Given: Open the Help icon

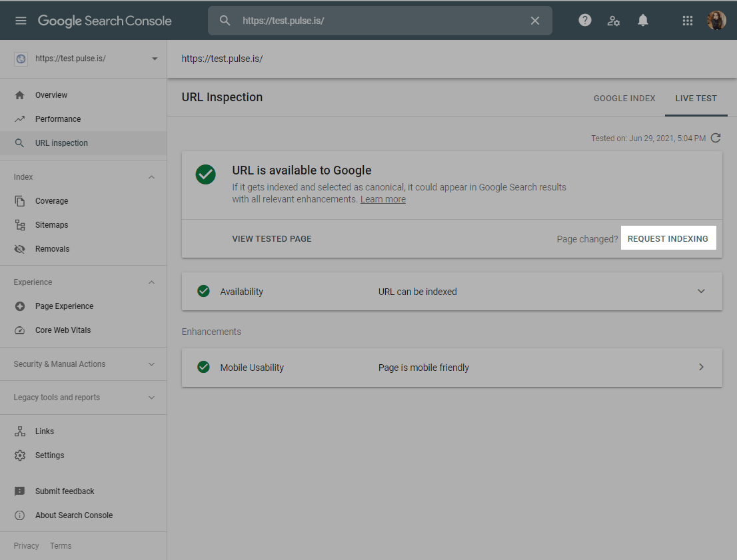Looking at the screenshot, I should pos(585,21).
